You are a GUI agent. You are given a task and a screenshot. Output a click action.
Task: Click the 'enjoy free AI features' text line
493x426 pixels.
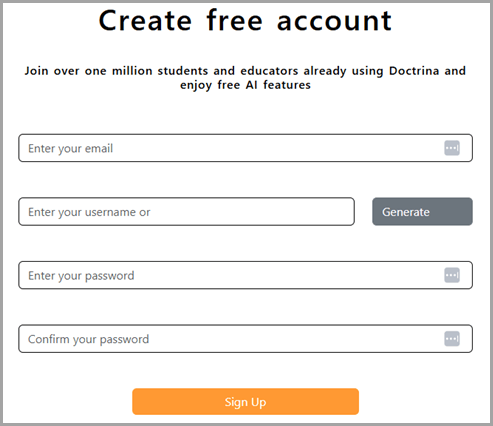(x=245, y=85)
